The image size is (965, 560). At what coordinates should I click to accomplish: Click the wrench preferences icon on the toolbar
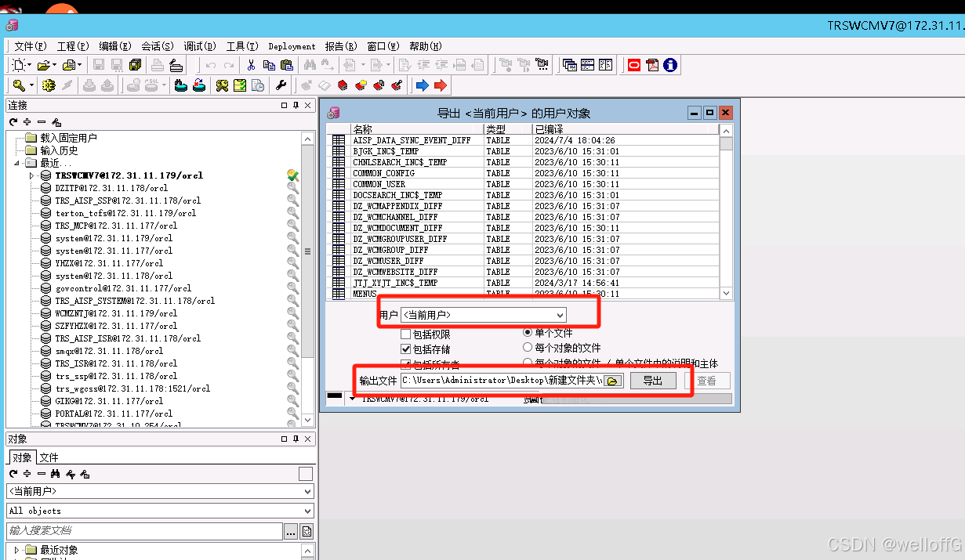pos(281,85)
